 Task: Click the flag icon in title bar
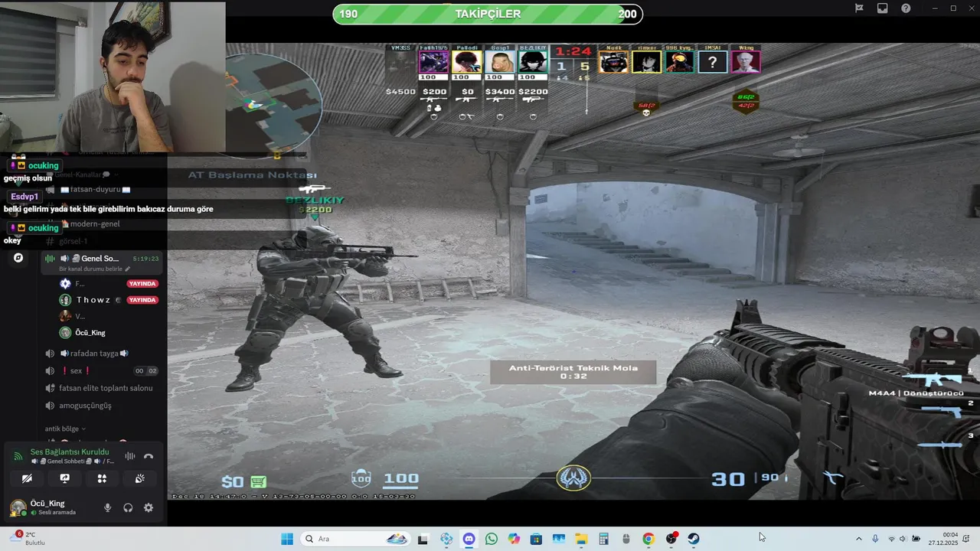pos(859,8)
